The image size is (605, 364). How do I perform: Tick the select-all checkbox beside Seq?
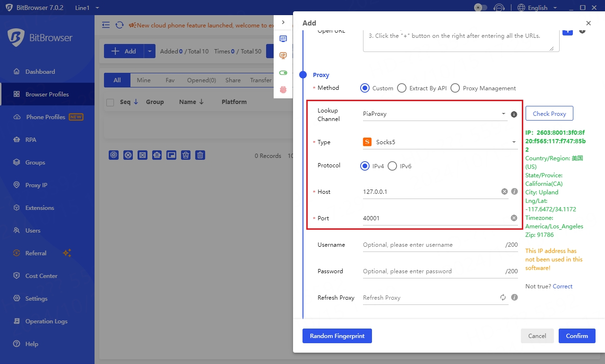(x=110, y=102)
